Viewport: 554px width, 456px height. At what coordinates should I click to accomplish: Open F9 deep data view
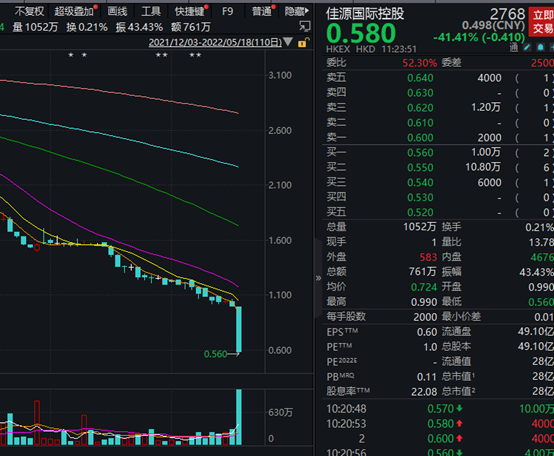[x=228, y=12]
